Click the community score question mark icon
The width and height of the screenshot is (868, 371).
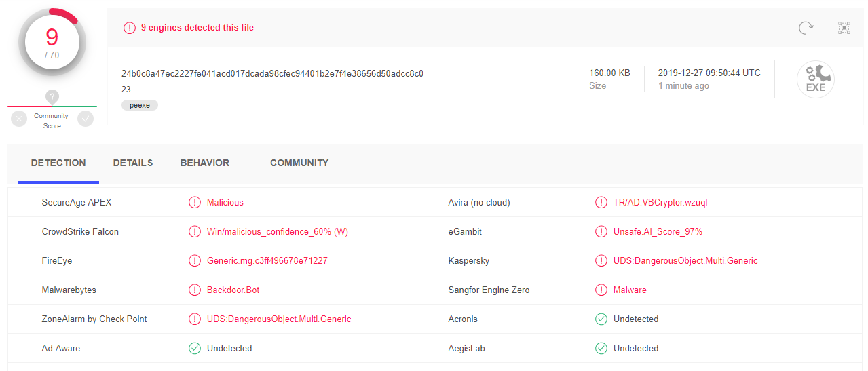coord(52,97)
